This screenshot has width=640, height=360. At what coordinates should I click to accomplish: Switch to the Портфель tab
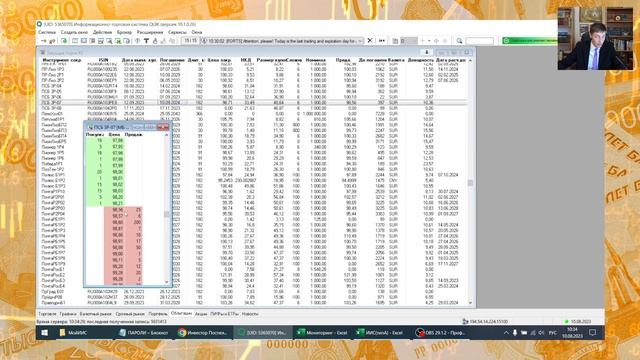point(158,314)
